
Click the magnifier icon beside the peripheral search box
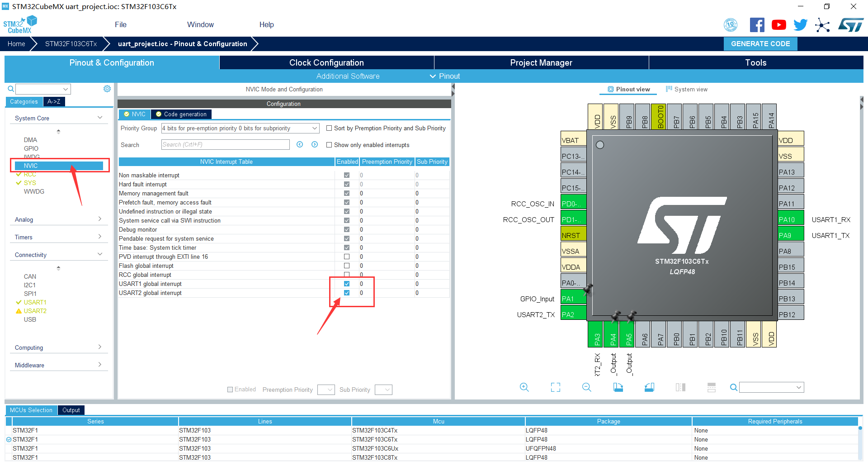point(11,89)
